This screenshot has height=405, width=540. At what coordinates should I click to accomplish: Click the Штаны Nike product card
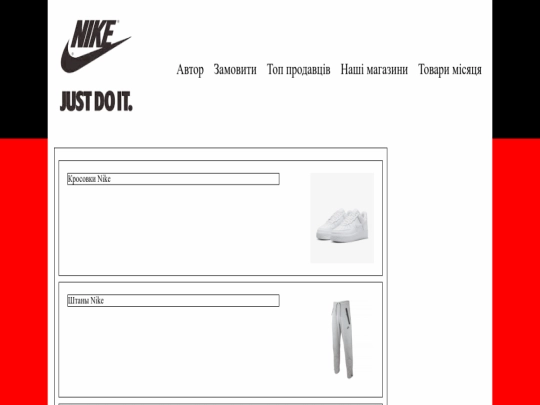coord(220,340)
